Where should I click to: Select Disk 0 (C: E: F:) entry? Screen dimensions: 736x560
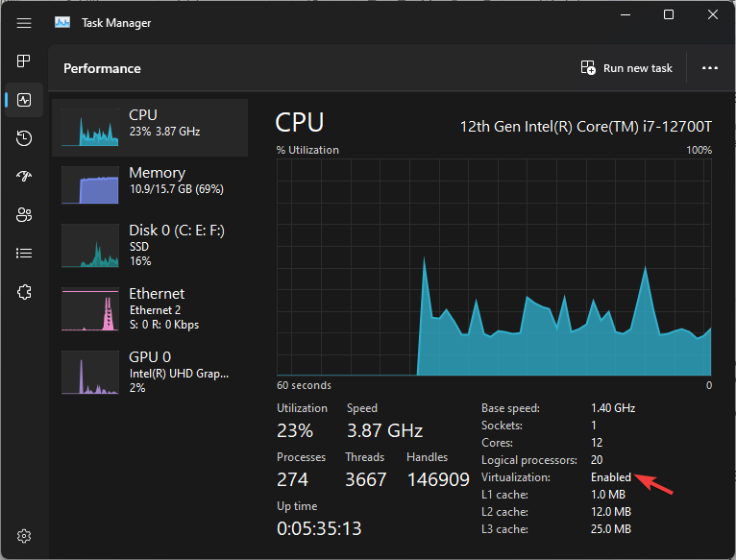click(x=150, y=246)
